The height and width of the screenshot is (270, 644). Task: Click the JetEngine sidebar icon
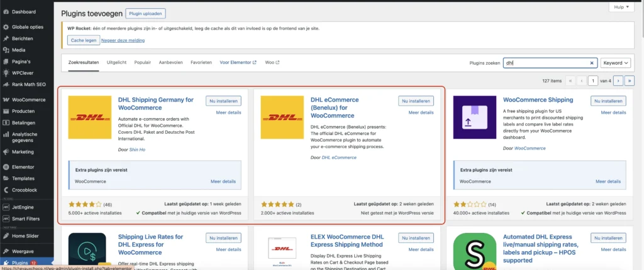(6, 207)
